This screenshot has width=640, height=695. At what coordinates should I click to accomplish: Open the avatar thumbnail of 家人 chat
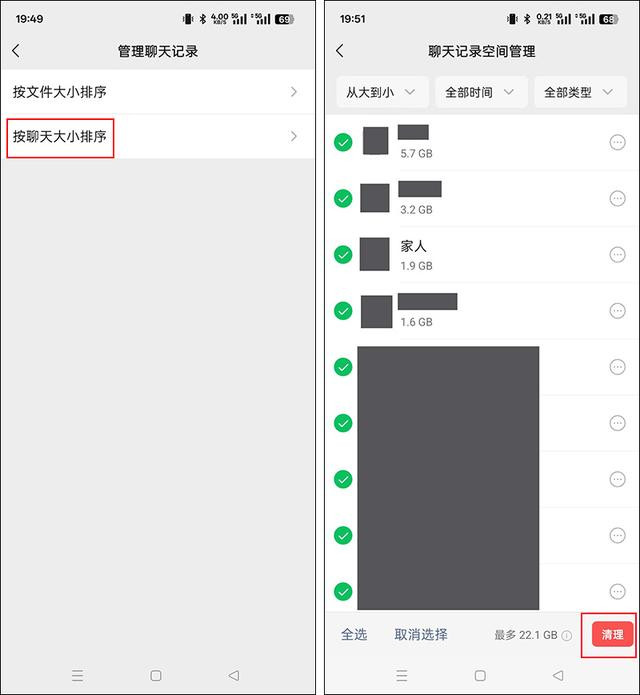[375, 254]
